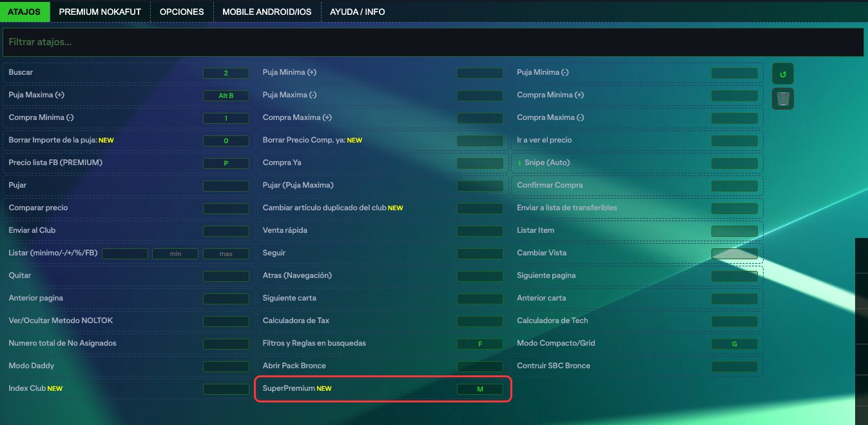868x425 pixels.
Task: Edit the Puja Maxima (+) shortcut field
Action: (x=226, y=96)
